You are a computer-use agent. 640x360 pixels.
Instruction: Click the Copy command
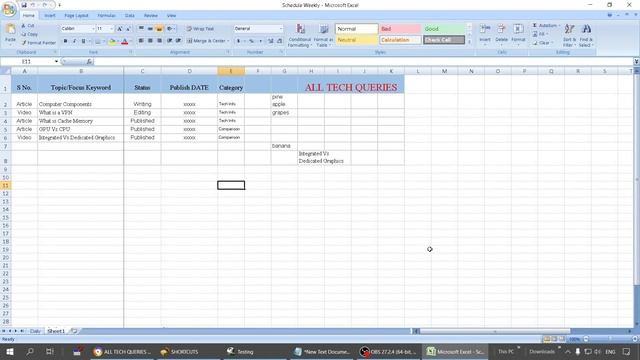tap(29, 34)
